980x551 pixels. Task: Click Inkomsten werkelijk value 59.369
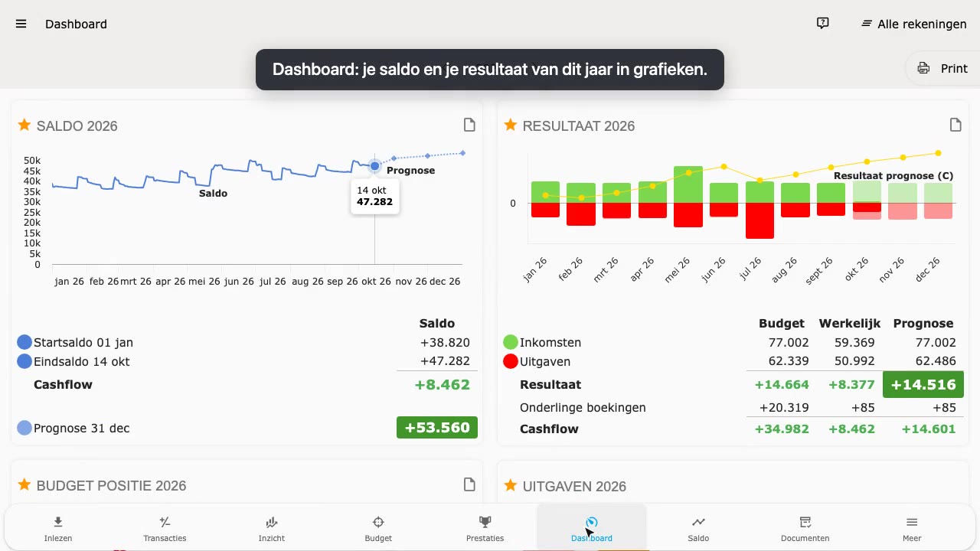point(854,342)
